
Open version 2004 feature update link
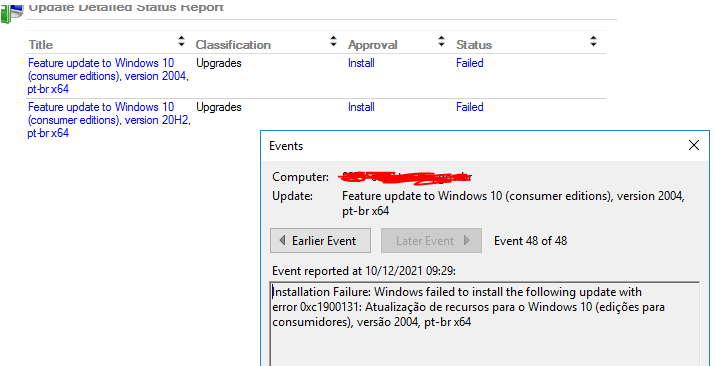pos(108,76)
